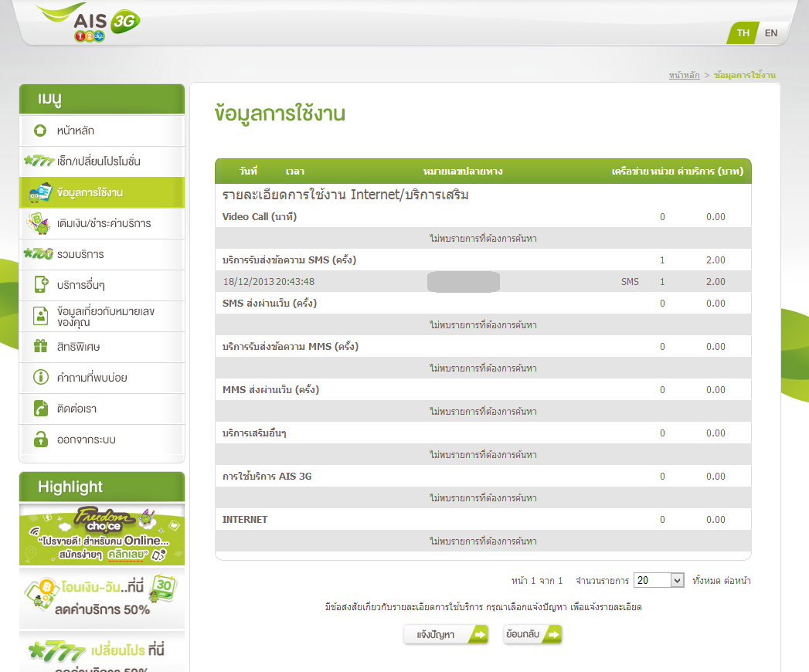The image size is (809, 672).
Task: Click the contact us phone icon
Action: pos(40,408)
